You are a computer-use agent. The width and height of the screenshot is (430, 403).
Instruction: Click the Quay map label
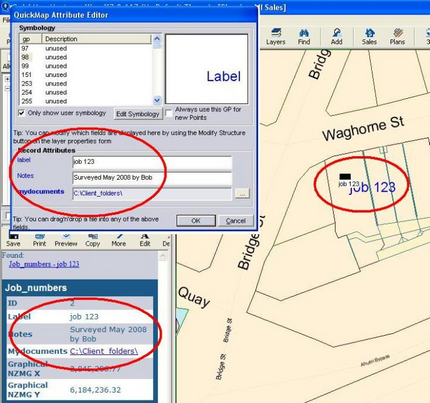(x=194, y=297)
